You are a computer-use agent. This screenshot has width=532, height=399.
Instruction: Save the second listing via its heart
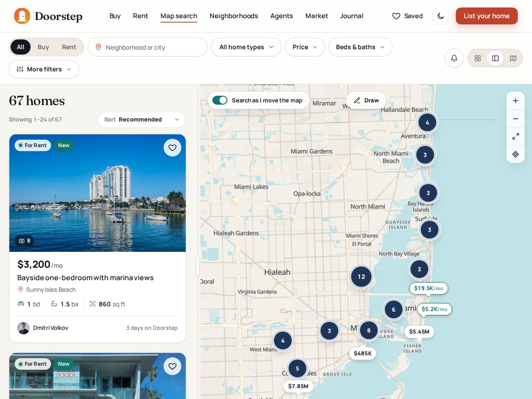pos(172,366)
